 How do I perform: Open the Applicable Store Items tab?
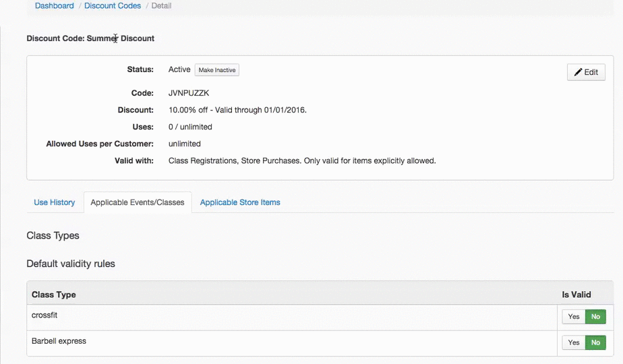coord(240,202)
